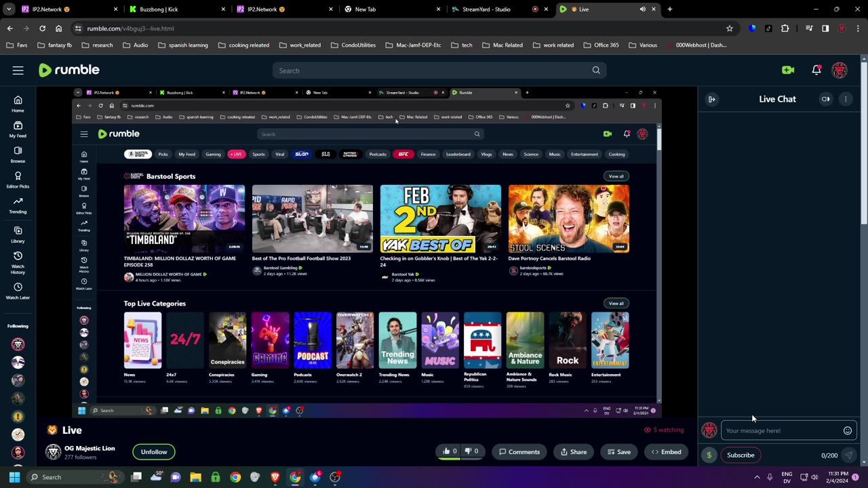
Task: Click the Embed button
Action: point(666,452)
